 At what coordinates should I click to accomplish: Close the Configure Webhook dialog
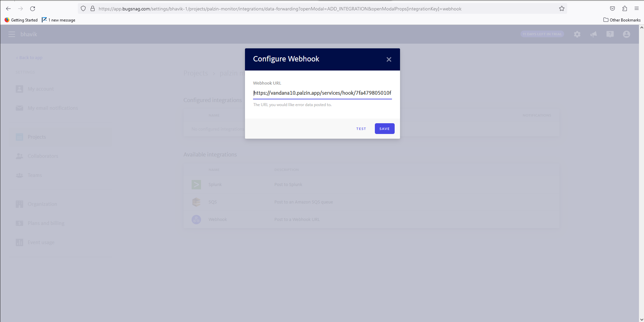click(389, 59)
